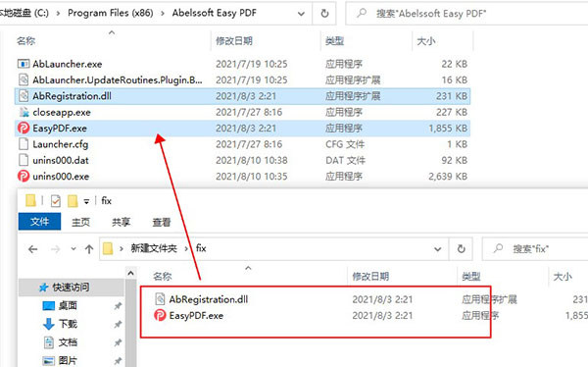
Task: Click the 2021/8/10 10:38 date cell
Action: click(x=252, y=160)
